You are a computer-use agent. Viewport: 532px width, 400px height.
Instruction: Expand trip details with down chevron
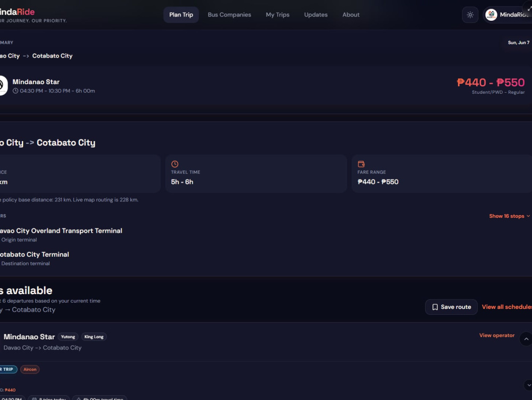click(528, 385)
